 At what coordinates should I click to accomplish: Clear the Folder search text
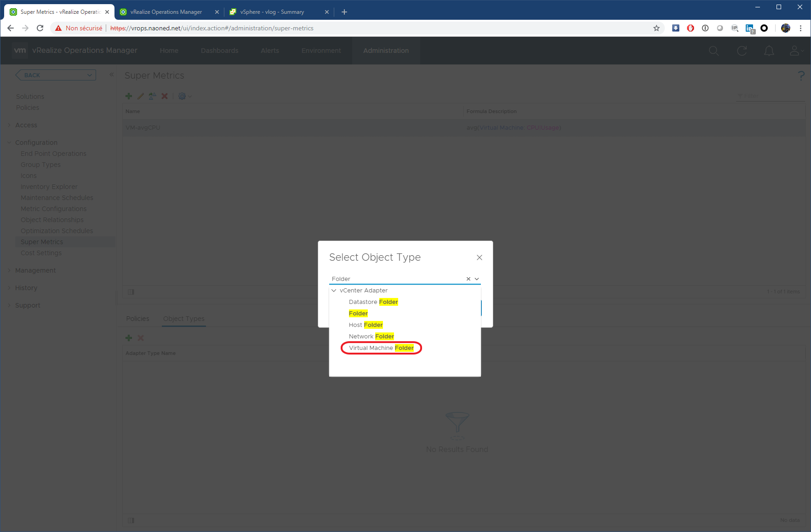pyautogui.click(x=468, y=279)
